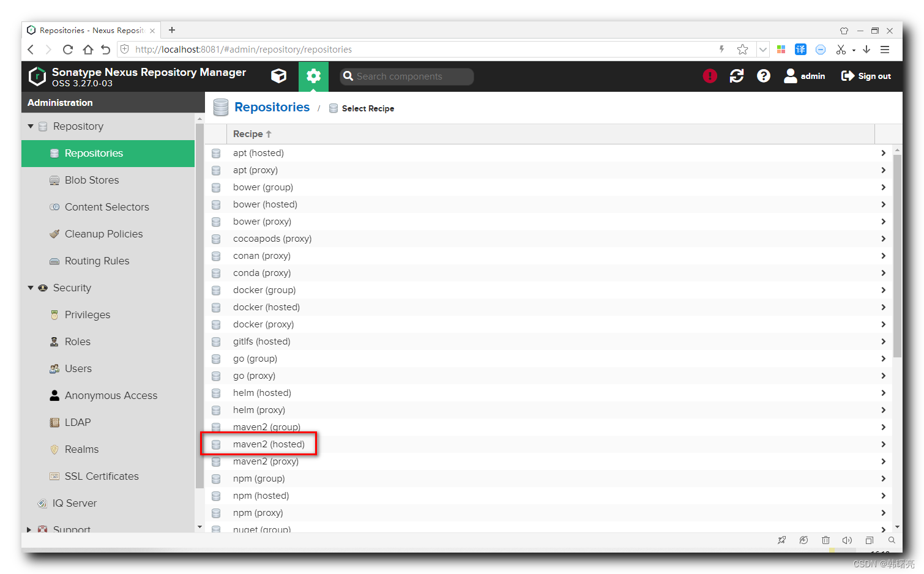Click the database icon on helm (hosted) row
The height and width of the screenshot is (574, 924).
tap(216, 393)
